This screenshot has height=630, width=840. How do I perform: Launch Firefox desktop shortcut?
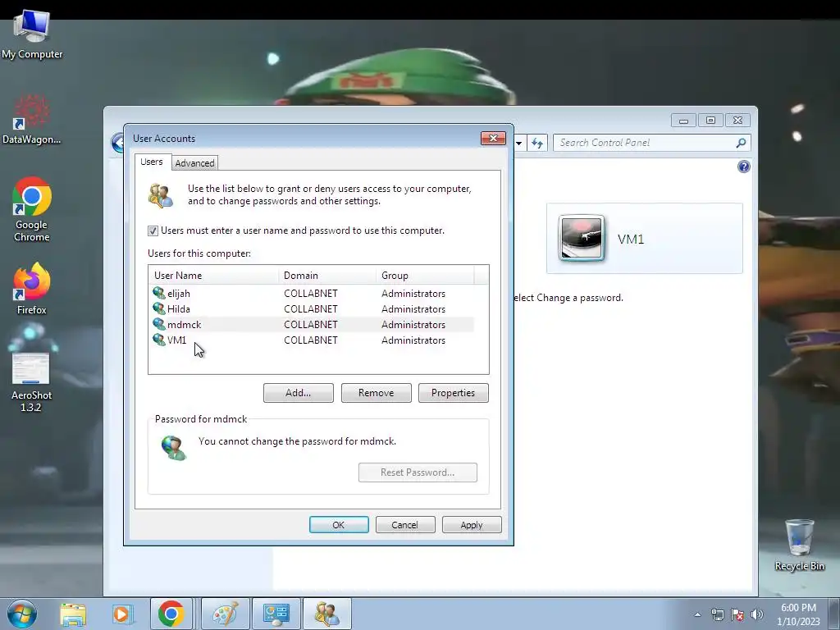[32, 288]
